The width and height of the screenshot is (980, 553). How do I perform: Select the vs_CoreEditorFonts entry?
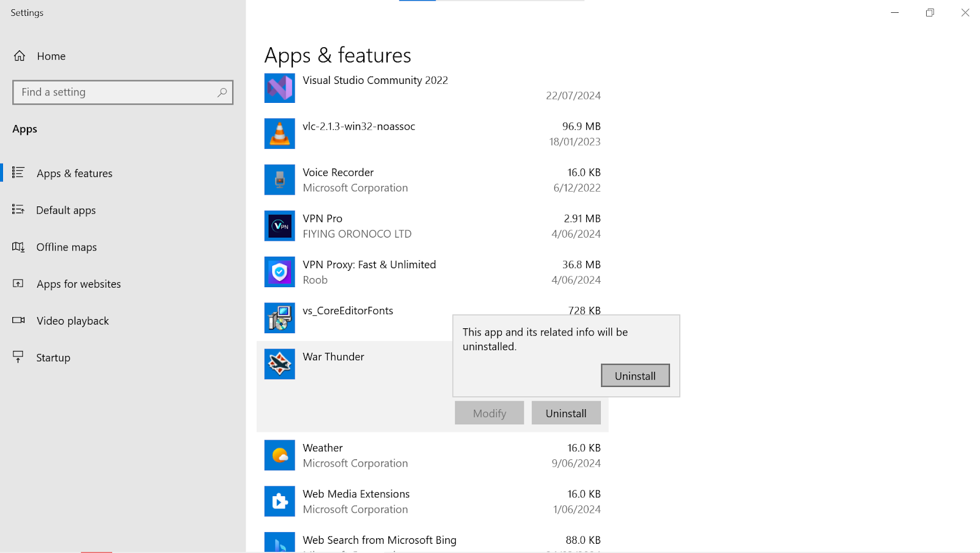[348, 310]
